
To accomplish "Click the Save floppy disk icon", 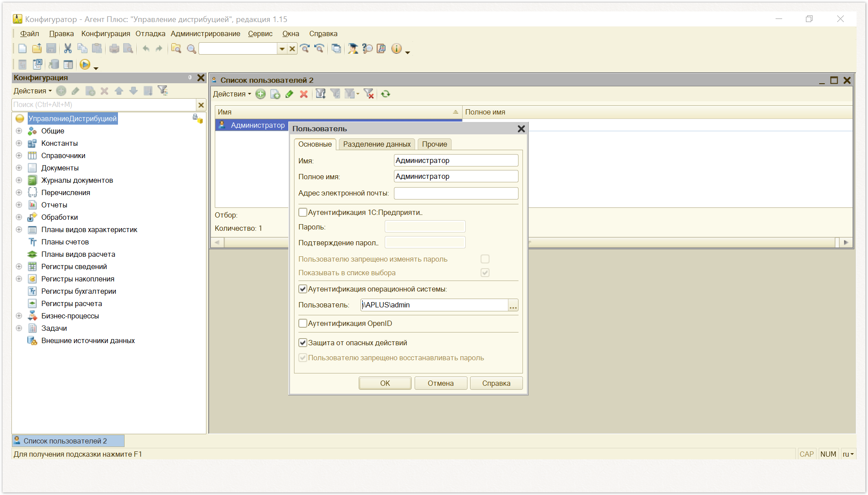I will [51, 49].
